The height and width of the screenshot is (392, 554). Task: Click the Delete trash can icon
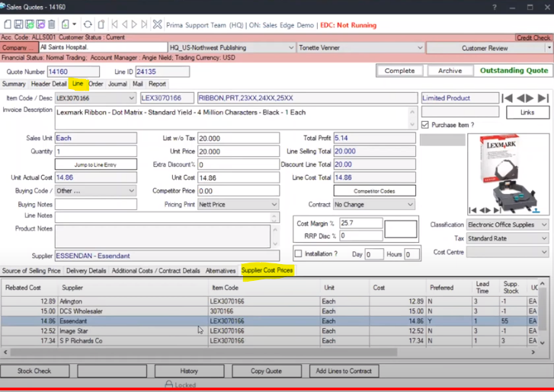coord(52,24)
